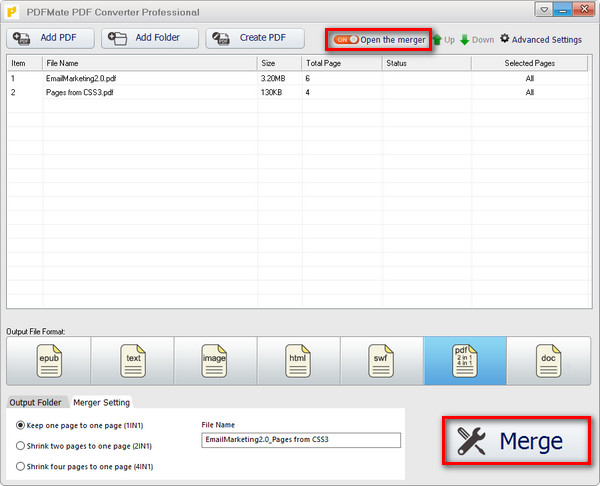Select swf output format icon

pos(381,361)
